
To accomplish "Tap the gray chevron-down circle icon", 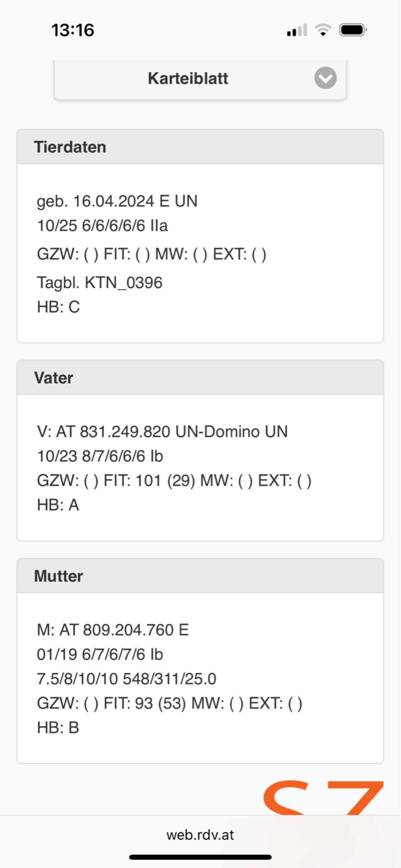I will point(325,78).
